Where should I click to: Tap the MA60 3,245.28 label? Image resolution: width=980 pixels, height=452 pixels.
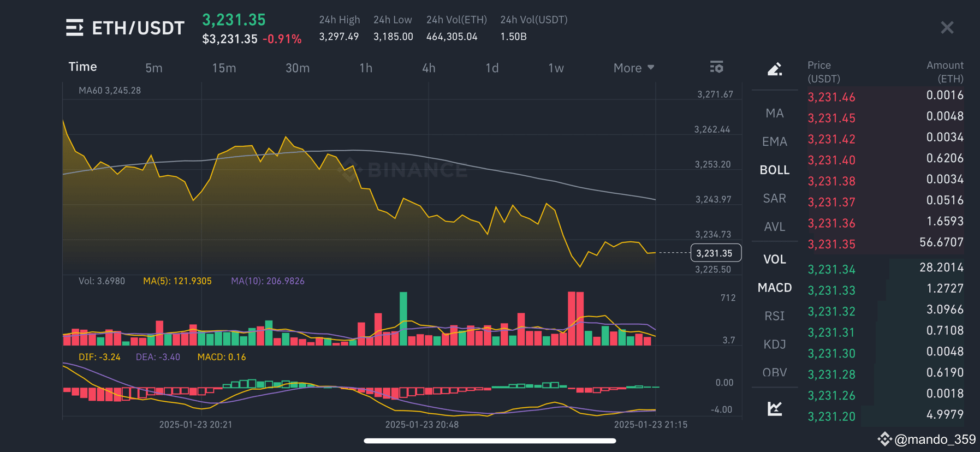coord(110,91)
